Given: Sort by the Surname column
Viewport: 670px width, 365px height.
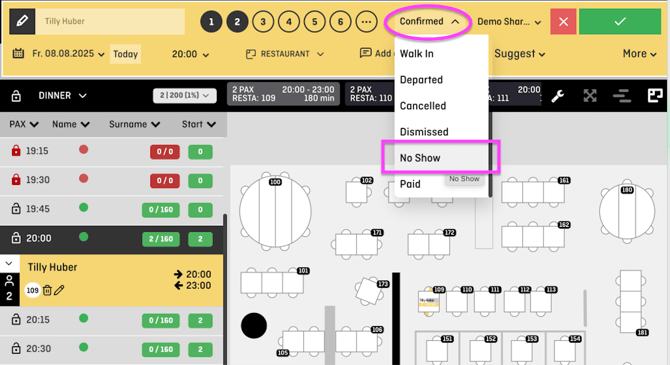Looking at the screenshot, I should coord(134,124).
